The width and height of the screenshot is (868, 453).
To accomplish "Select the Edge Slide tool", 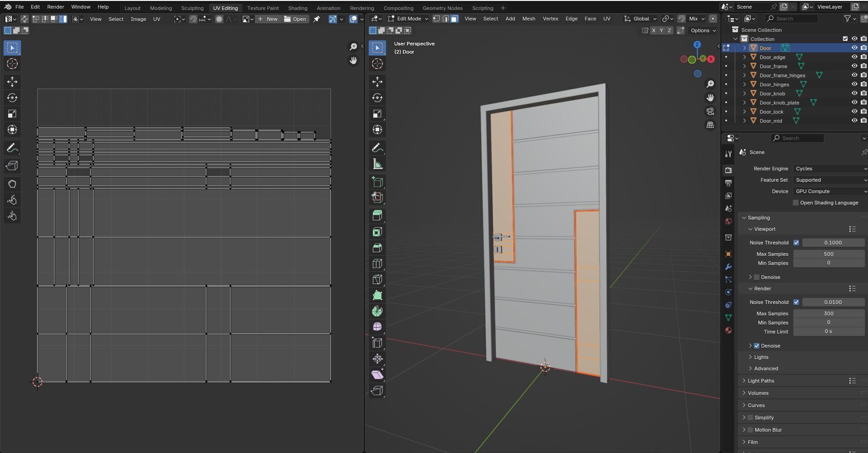I will coord(377,343).
